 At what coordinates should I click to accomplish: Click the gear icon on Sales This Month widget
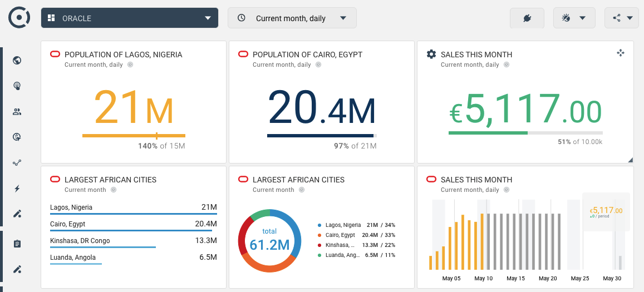pos(431,54)
